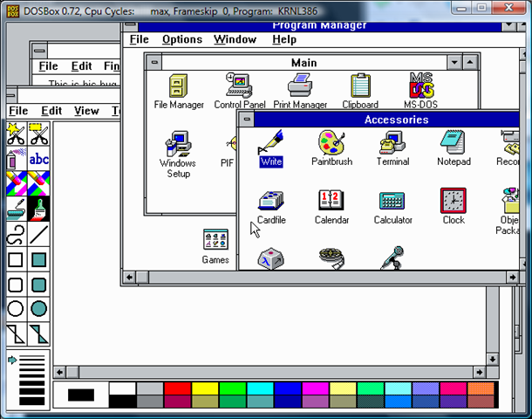Open the Main window control-menu box
The width and height of the screenshot is (532, 419).
click(153, 63)
